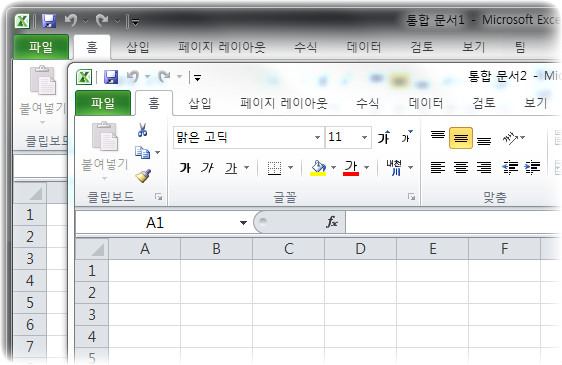Switch to 삽입 tab in 통합 문서1 window
Image resolution: width=562 pixels, height=365 pixels.
[138, 47]
